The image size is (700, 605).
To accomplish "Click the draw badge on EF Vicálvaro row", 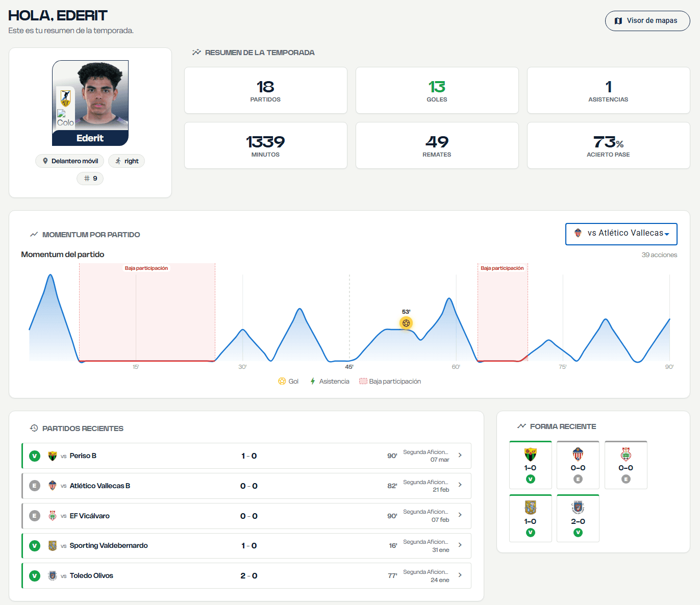I will (35, 516).
